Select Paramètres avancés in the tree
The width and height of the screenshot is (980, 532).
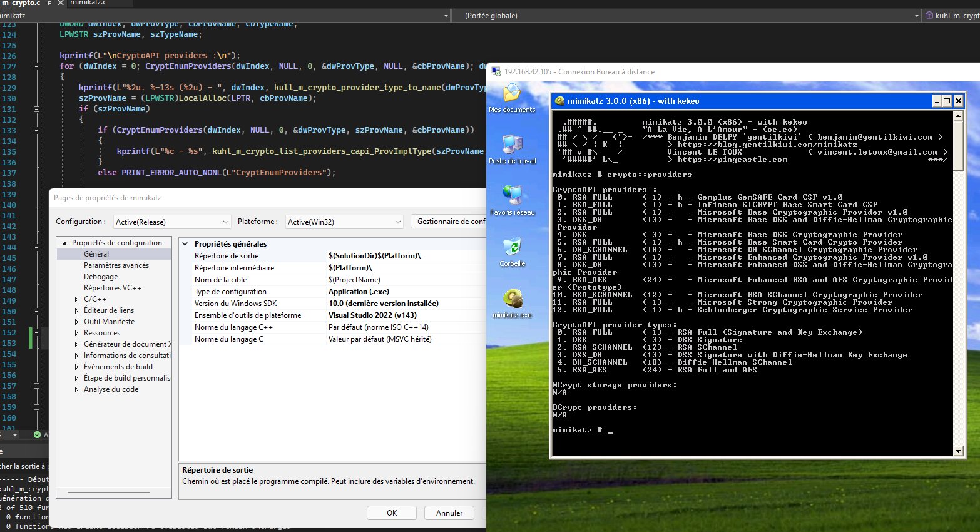click(116, 265)
